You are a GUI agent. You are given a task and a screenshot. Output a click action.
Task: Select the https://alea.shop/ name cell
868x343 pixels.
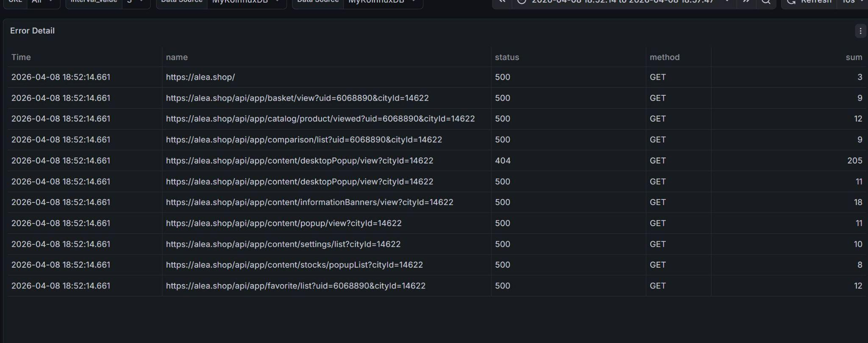coord(200,77)
